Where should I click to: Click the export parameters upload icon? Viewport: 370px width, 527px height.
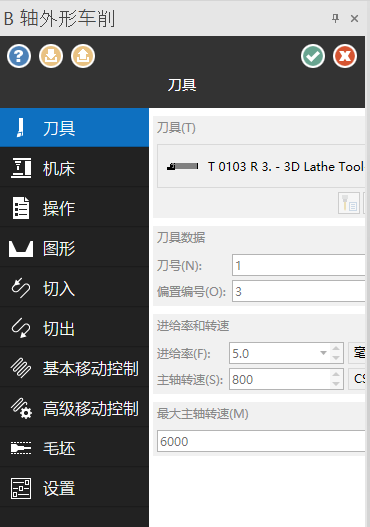[83, 56]
